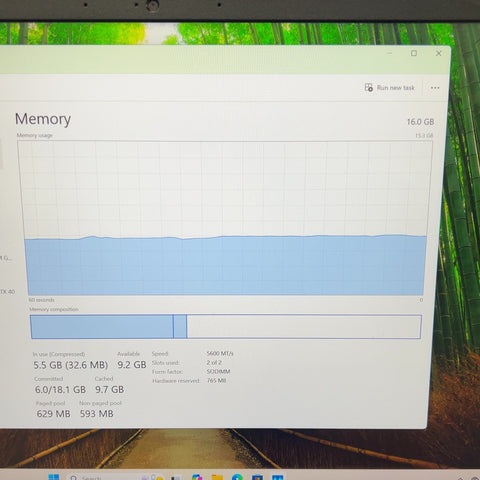
Task: Click the 16.0 GB total memory label
Action: point(420,122)
